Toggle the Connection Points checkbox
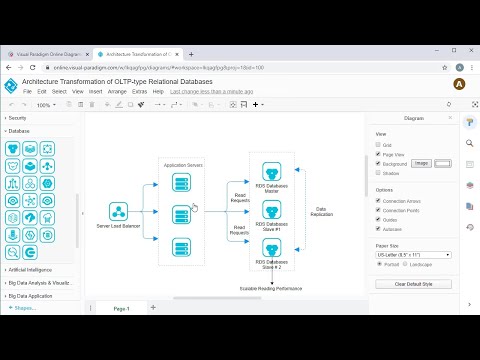The height and width of the screenshot is (360, 480). click(378, 210)
